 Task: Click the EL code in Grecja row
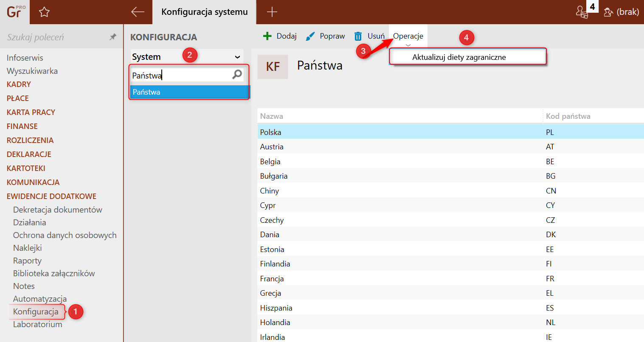550,293
